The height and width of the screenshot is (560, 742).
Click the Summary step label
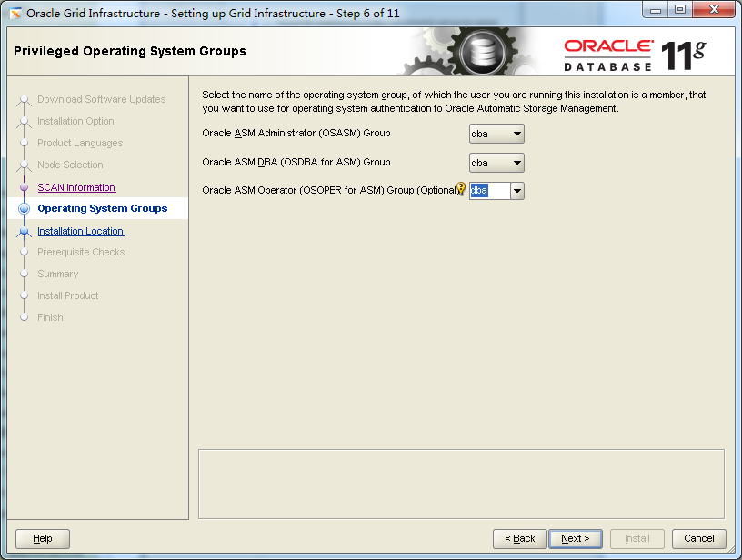click(x=57, y=274)
